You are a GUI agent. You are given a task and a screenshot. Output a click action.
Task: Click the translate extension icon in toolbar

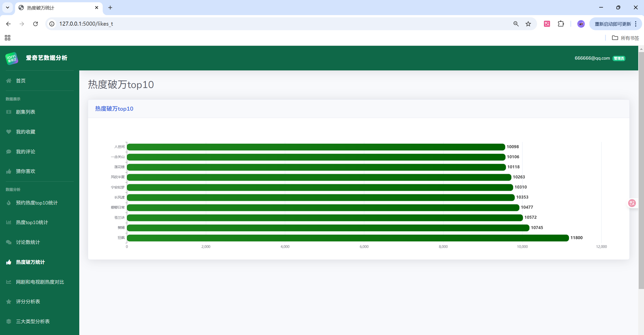pyautogui.click(x=547, y=24)
